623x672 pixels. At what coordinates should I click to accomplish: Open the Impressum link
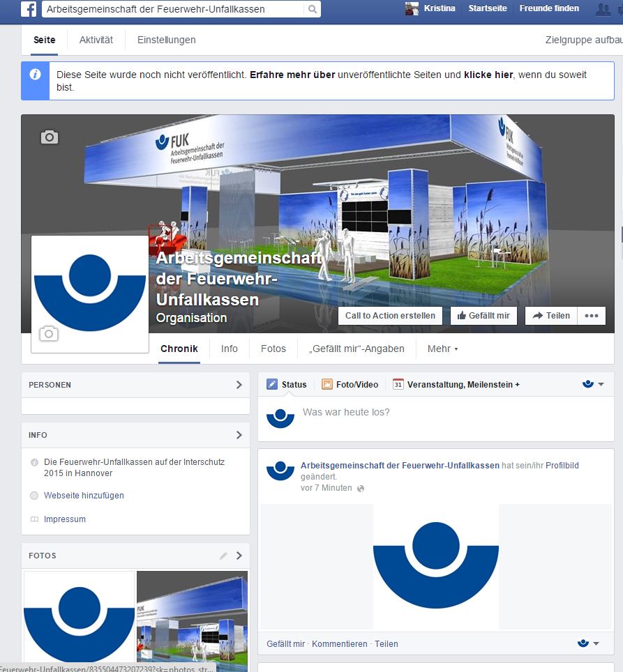tap(65, 519)
